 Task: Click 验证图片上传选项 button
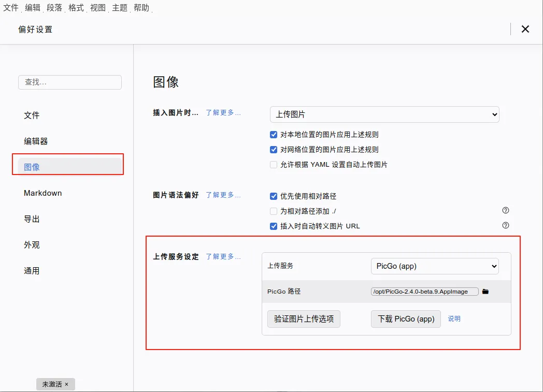point(304,319)
